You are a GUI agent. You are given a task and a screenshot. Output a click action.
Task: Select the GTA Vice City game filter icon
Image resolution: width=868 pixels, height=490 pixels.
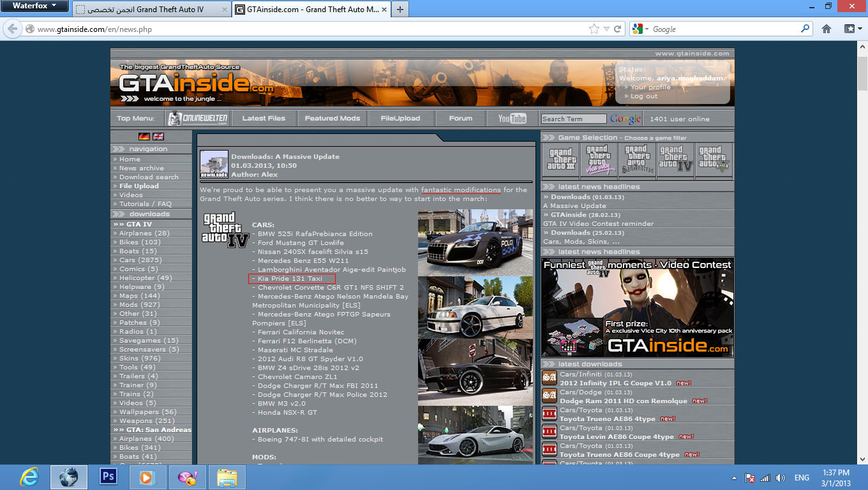[x=599, y=161]
